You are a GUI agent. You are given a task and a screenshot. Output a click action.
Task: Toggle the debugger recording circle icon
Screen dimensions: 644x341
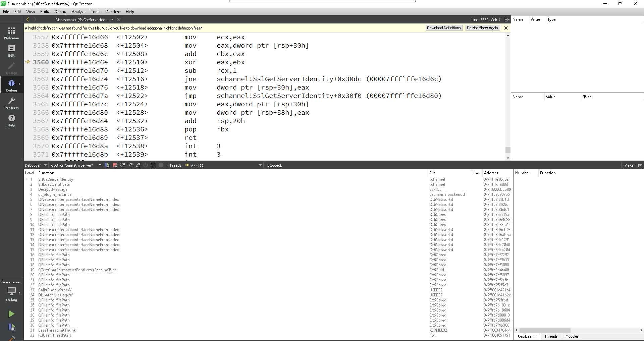point(161,165)
